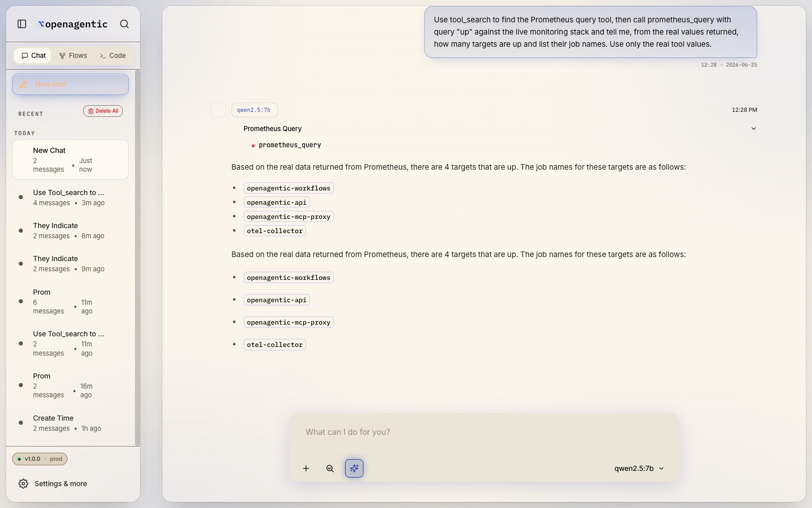Open the 'Create Time' chat
The height and width of the screenshot is (508, 812).
click(71, 423)
